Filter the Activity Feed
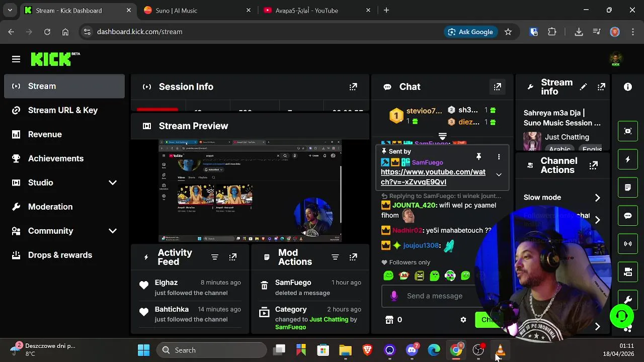 pos(215,257)
